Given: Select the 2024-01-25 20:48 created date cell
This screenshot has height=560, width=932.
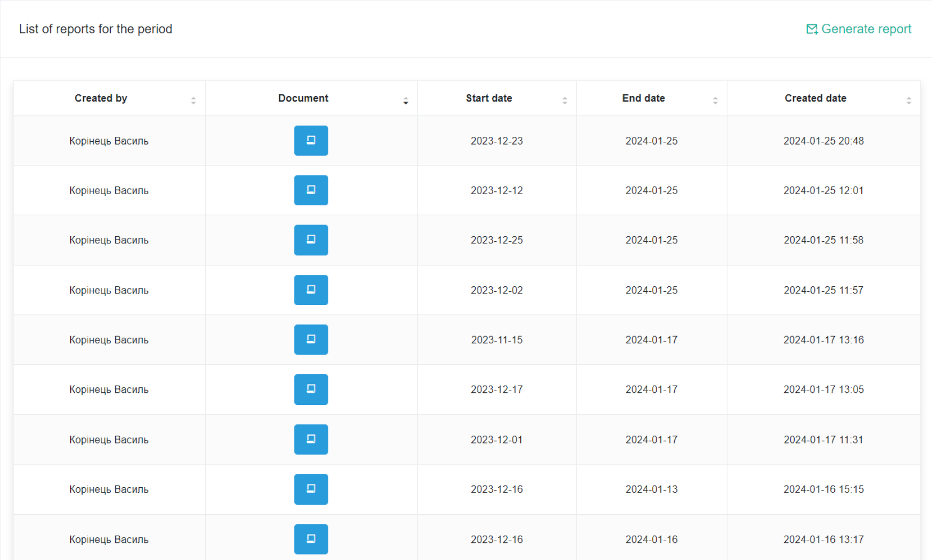Looking at the screenshot, I should [823, 141].
